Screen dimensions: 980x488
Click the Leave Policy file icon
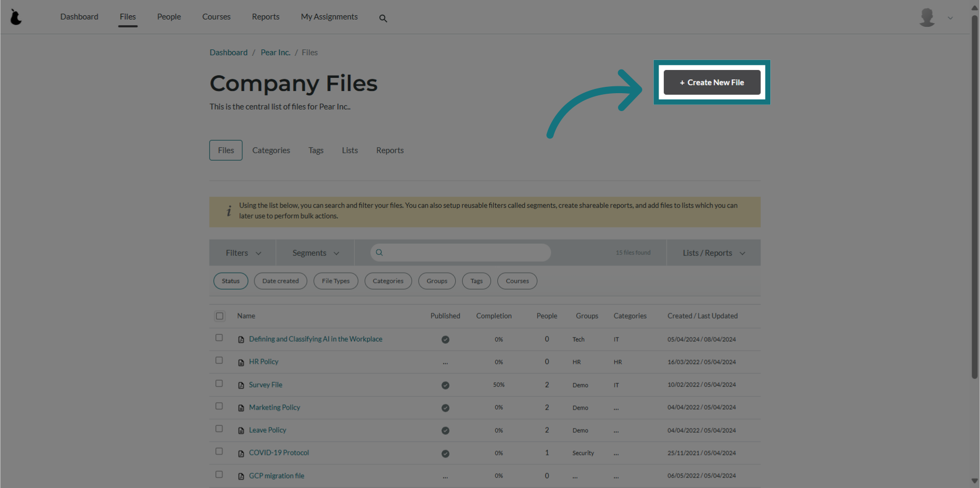pyautogui.click(x=241, y=431)
